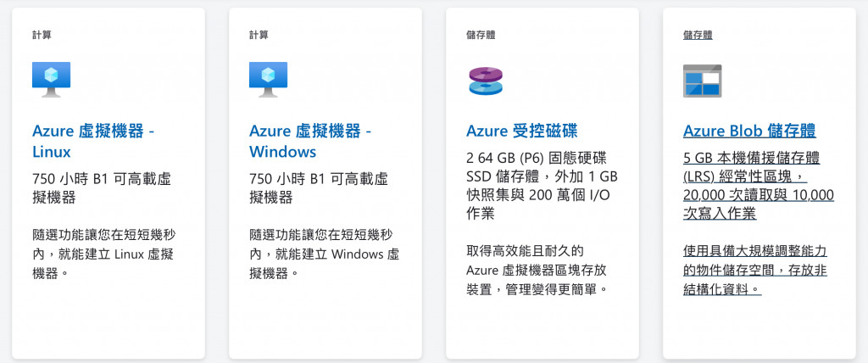Click the 750 小時 B1 text on Windows card

(x=319, y=188)
